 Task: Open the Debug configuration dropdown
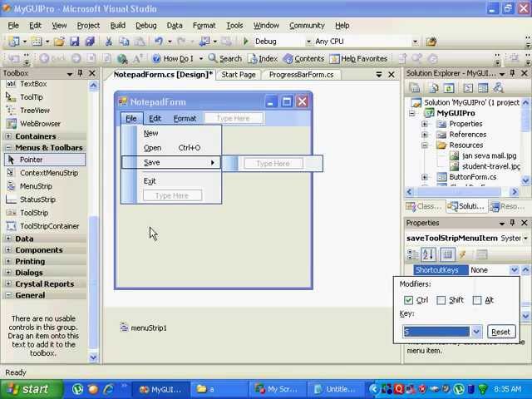308,42
